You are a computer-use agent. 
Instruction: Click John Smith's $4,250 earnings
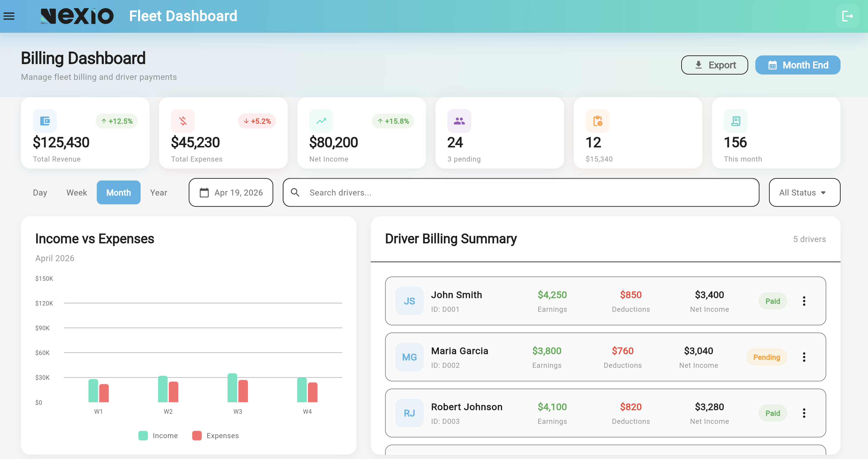(552, 295)
